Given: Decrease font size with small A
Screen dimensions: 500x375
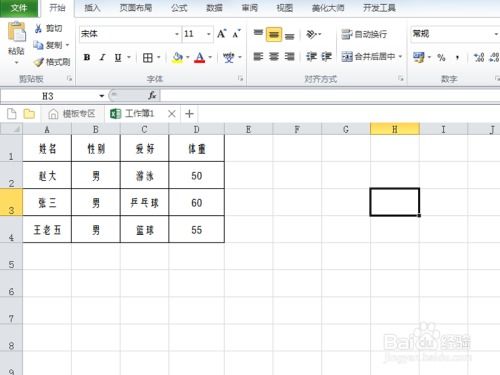Looking at the screenshot, I should click(236, 34).
